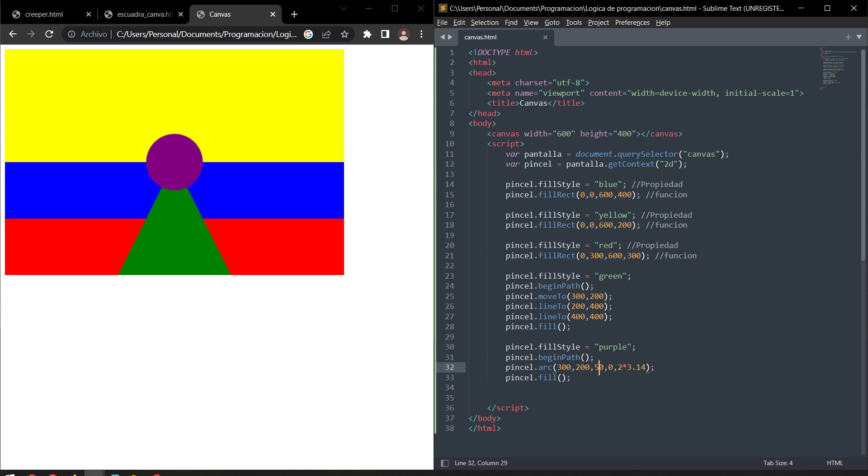Click the Chrome address bar URL
868x476 pixels.
[x=207, y=34]
